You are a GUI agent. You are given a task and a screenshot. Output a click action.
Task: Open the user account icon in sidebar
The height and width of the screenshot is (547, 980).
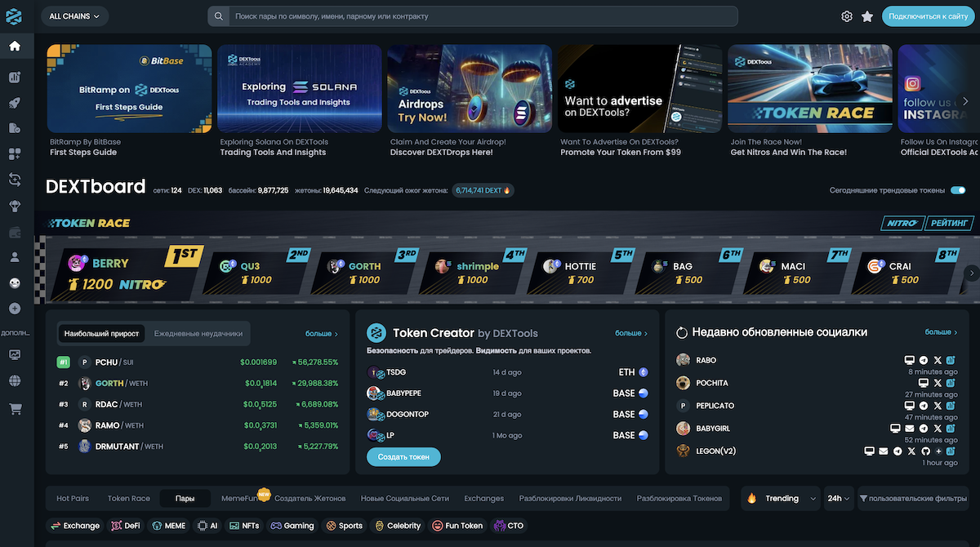click(15, 256)
